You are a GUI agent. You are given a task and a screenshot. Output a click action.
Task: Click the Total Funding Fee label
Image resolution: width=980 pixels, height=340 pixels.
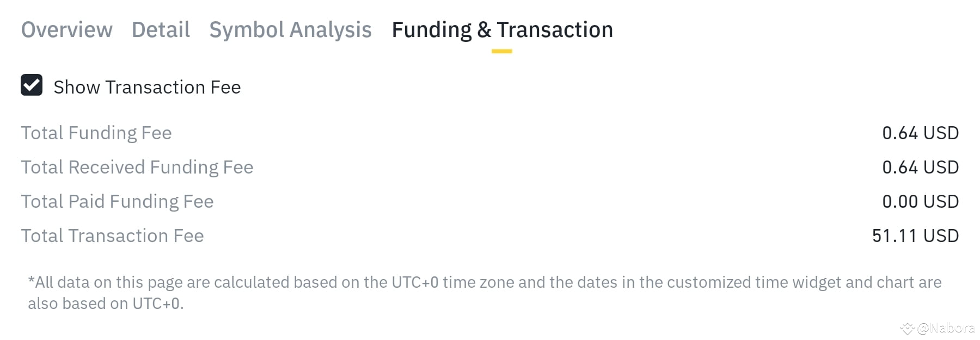(x=96, y=133)
